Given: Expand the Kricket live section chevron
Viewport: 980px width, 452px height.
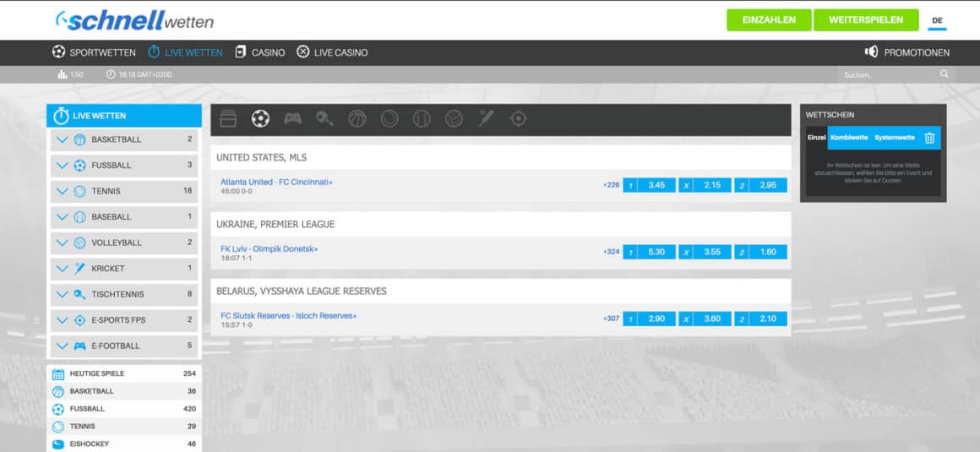Looking at the screenshot, I should point(62,268).
